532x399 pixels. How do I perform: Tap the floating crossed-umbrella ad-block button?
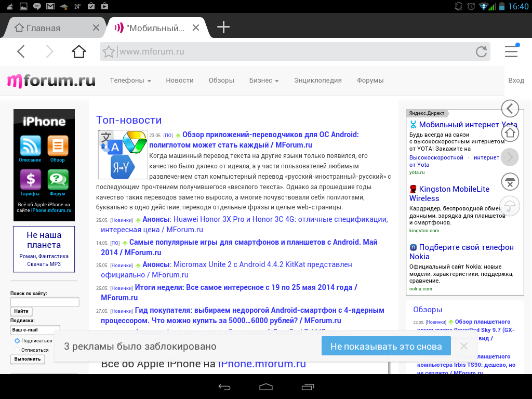pyautogui.click(x=510, y=181)
